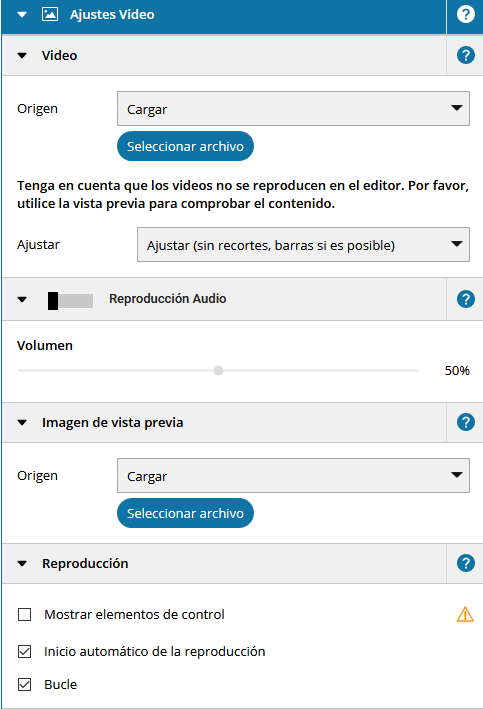Collapse the Video section

click(22, 56)
